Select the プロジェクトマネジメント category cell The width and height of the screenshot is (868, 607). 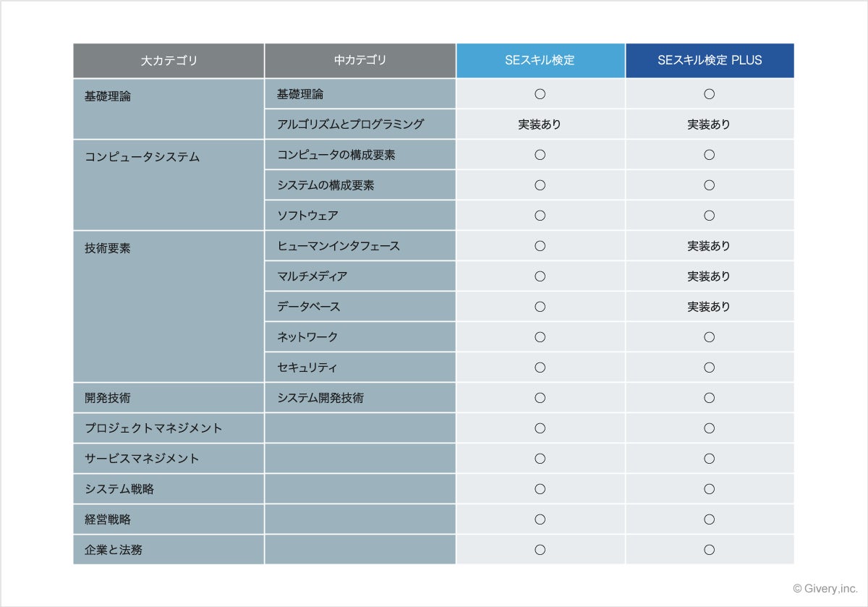(169, 428)
